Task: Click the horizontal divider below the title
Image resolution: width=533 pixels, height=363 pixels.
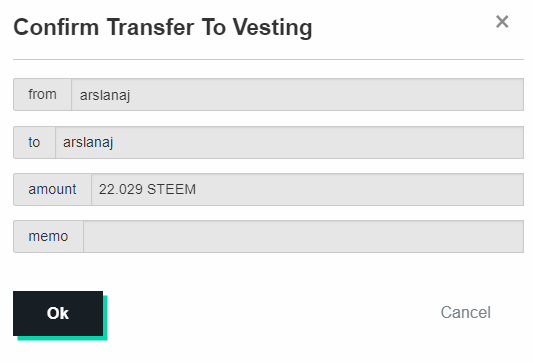Action: [x=269, y=59]
